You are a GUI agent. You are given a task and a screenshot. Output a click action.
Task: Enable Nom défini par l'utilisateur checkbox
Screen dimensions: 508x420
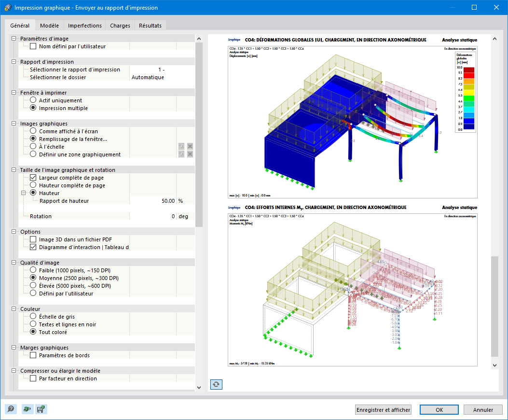33,46
